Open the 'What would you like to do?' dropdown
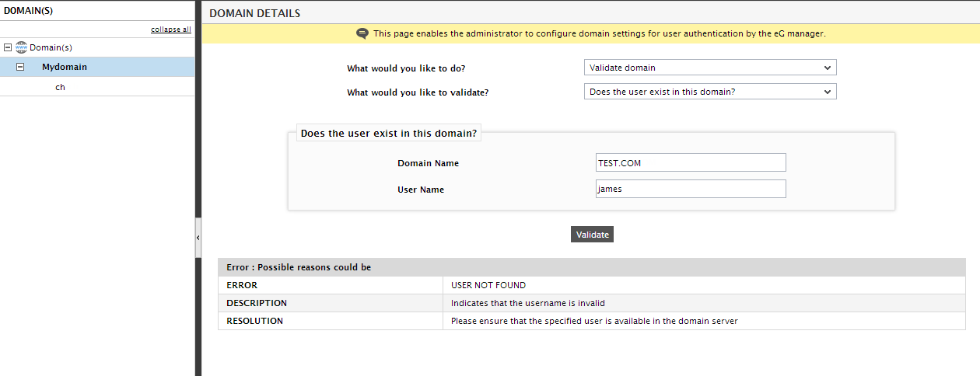This screenshot has height=376, width=980. tap(710, 68)
